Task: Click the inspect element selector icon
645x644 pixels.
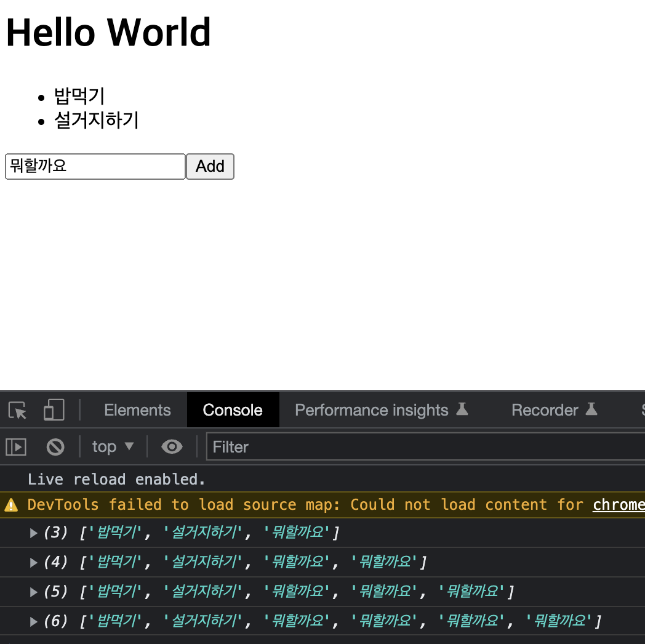Action: coord(17,410)
